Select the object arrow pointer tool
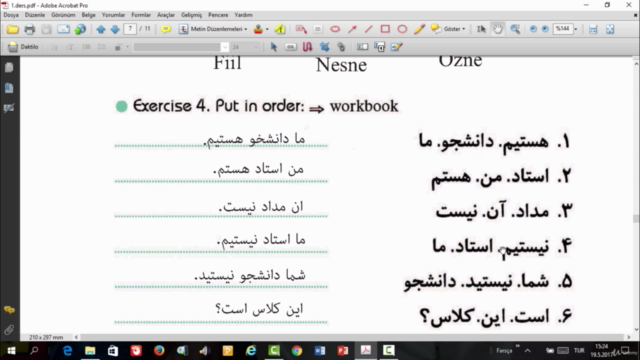The image size is (640, 360). pos(273,47)
